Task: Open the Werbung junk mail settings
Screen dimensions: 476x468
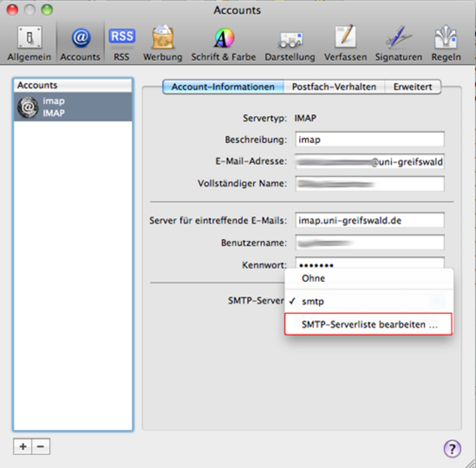Action: 163,43
